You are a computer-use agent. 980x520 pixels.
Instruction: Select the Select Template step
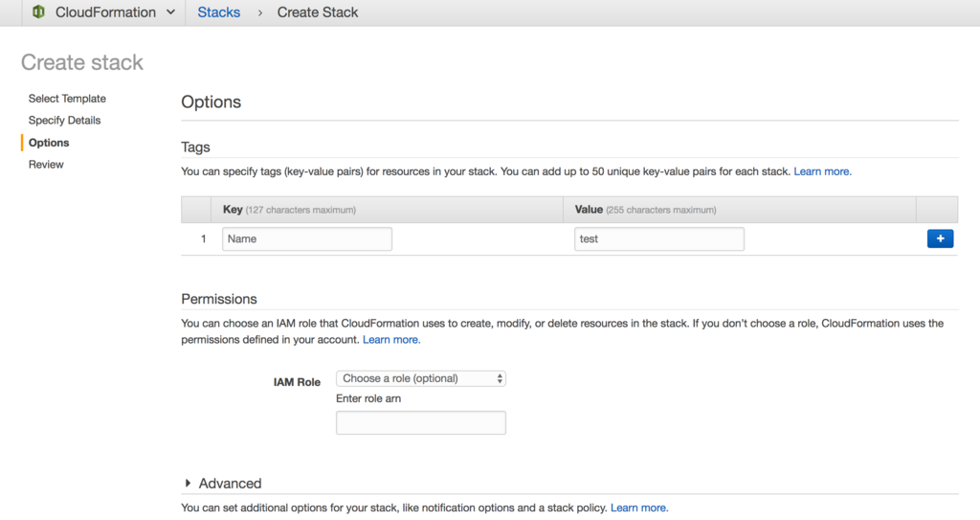(67, 99)
